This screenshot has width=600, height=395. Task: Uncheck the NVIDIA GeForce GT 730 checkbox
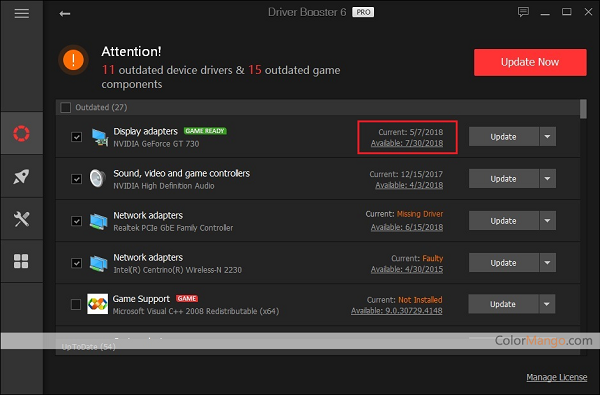click(77, 137)
